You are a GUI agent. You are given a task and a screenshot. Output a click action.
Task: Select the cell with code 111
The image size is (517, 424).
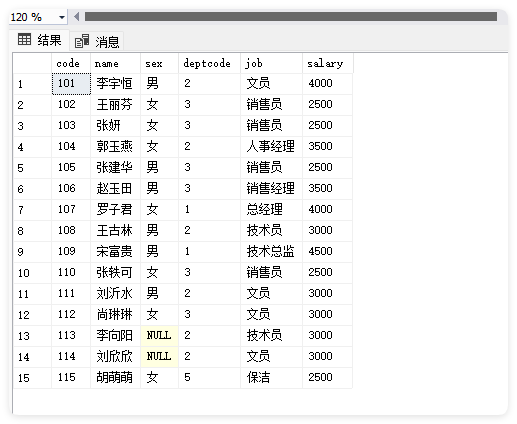[x=71, y=294]
